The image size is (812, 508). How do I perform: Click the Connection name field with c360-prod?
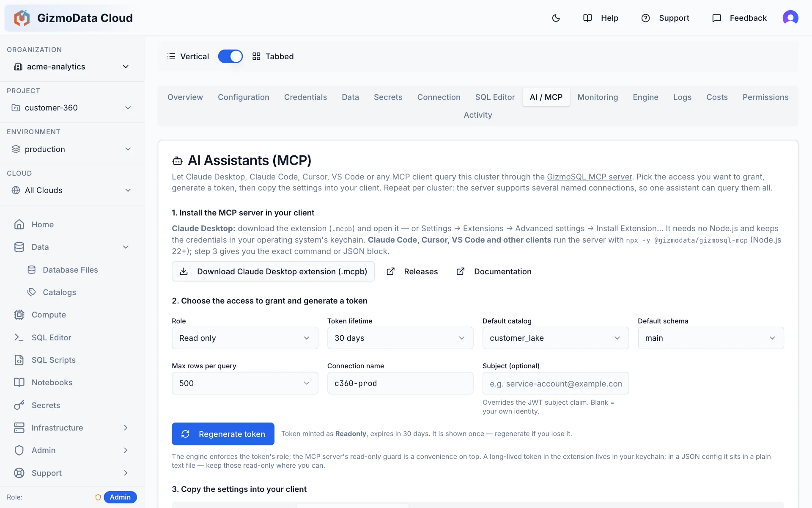[x=400, y=383]
